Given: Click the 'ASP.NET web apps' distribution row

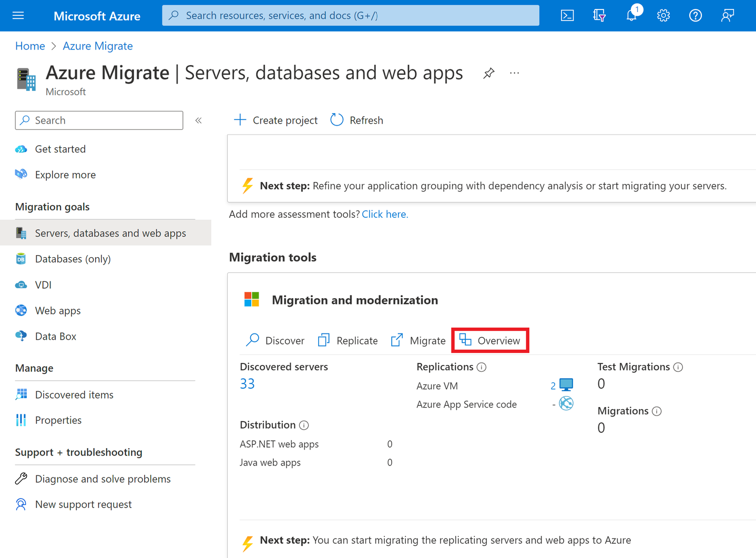Looking at the screenshot, I should (x=316, y=444).
